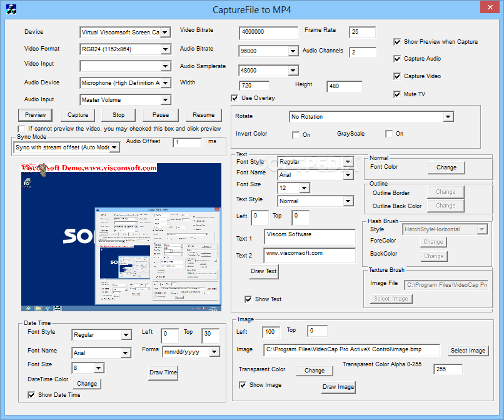Image resolution: width=504 pixels, height=420 pixels.
Task: Click the video preview area
Action: tap(121, 237)
